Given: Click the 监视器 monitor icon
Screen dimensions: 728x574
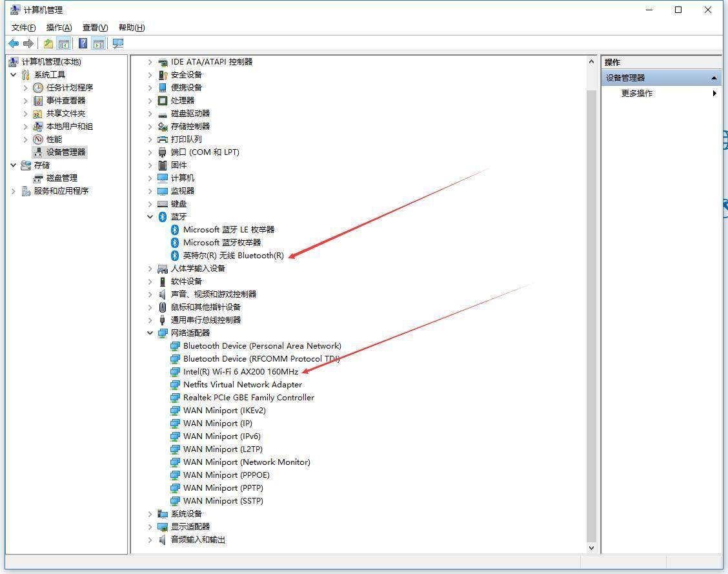Looking at the screenshot, I should (163, 191).
